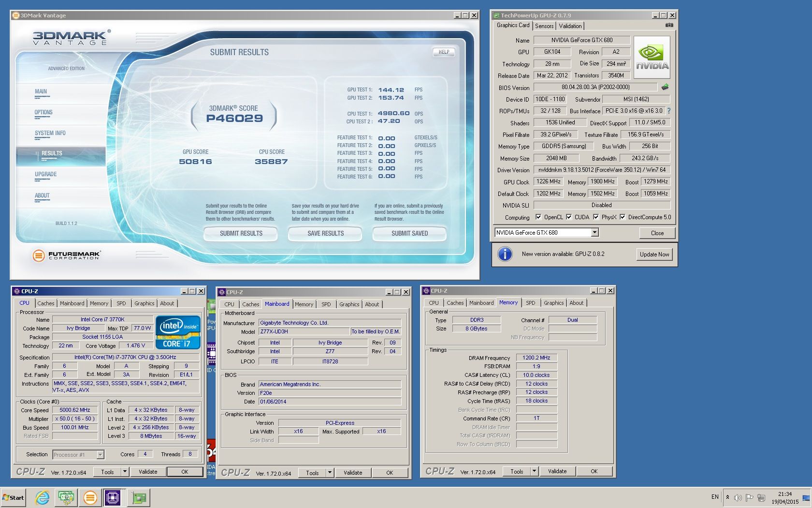The width and height of the screenshot is (812, 508).
Task: Click the P46029 3DMark score
Action: point(234,119)
